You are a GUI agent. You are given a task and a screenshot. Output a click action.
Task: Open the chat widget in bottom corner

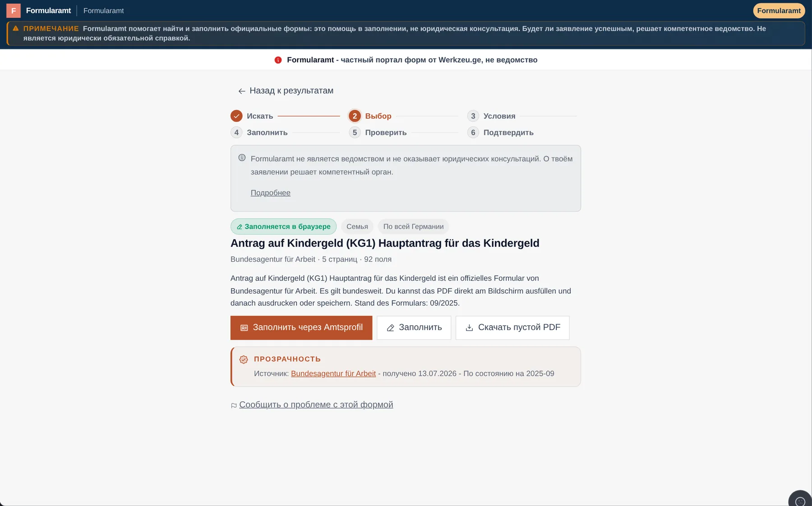pyautogui.click(x=800, y=501)
